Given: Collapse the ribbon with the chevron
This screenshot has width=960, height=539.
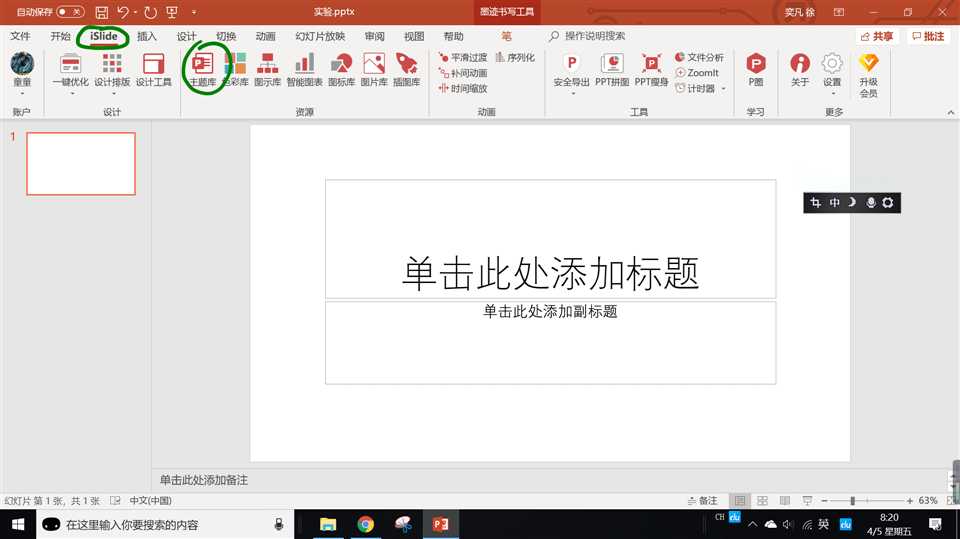Looking at the screenshot, I should 950,112.
